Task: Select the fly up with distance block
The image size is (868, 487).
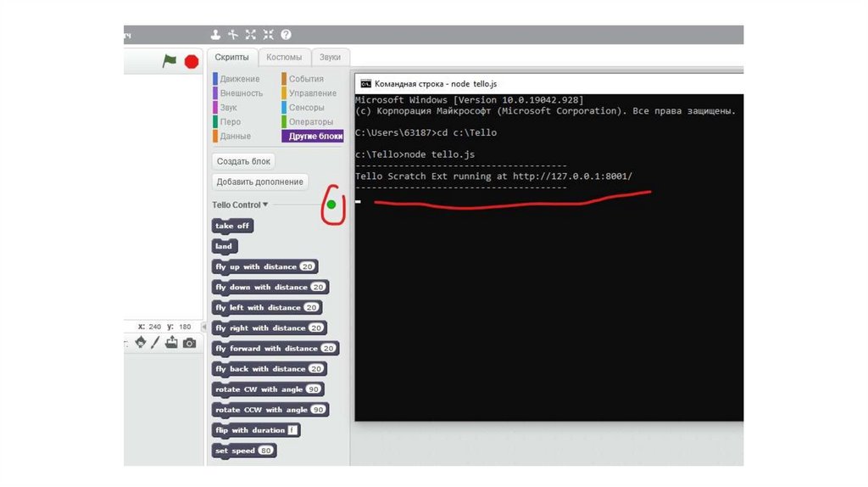Action: (264, 266)
